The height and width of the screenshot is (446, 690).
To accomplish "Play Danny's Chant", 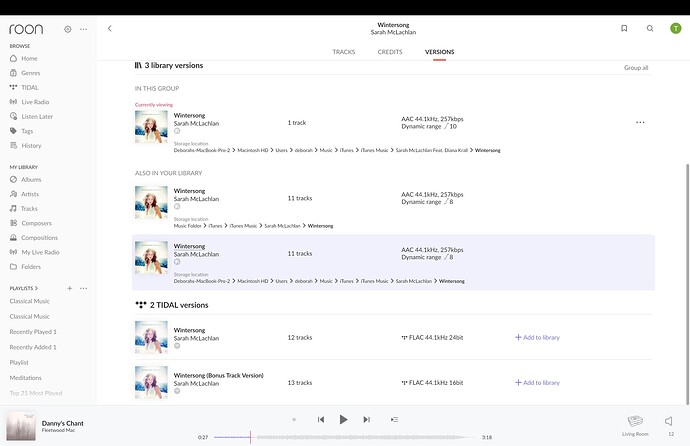I will [343, 420].
